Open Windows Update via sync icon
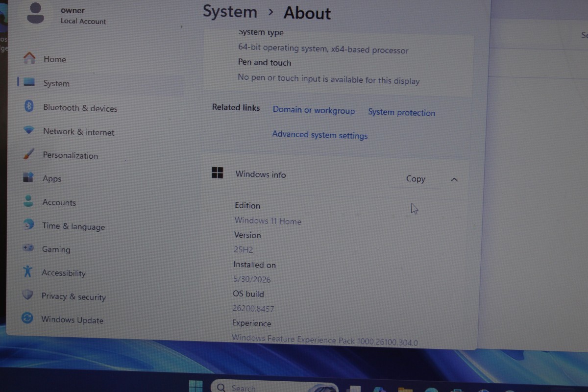Screen dimensions: 588x392 [x=27, y=318]
